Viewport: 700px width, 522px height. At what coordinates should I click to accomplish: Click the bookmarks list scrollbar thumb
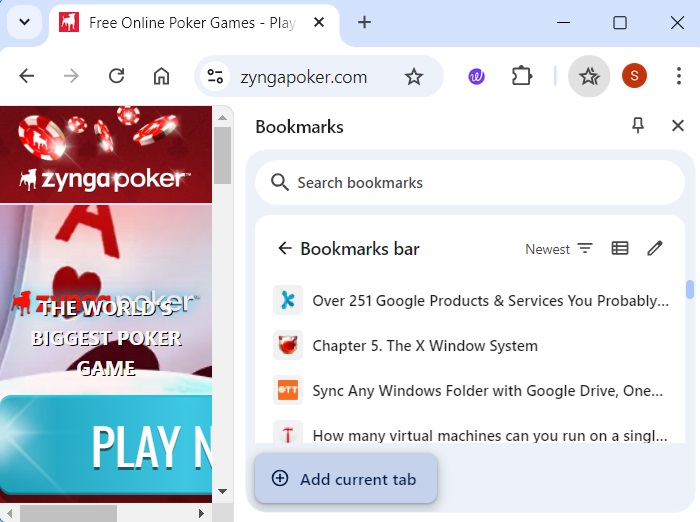690,289
